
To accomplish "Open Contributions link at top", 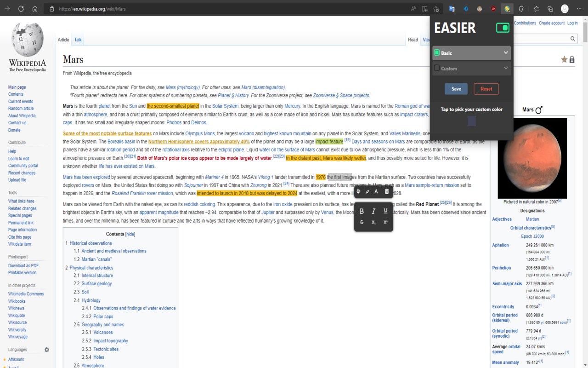I will (x=525, y=23).
